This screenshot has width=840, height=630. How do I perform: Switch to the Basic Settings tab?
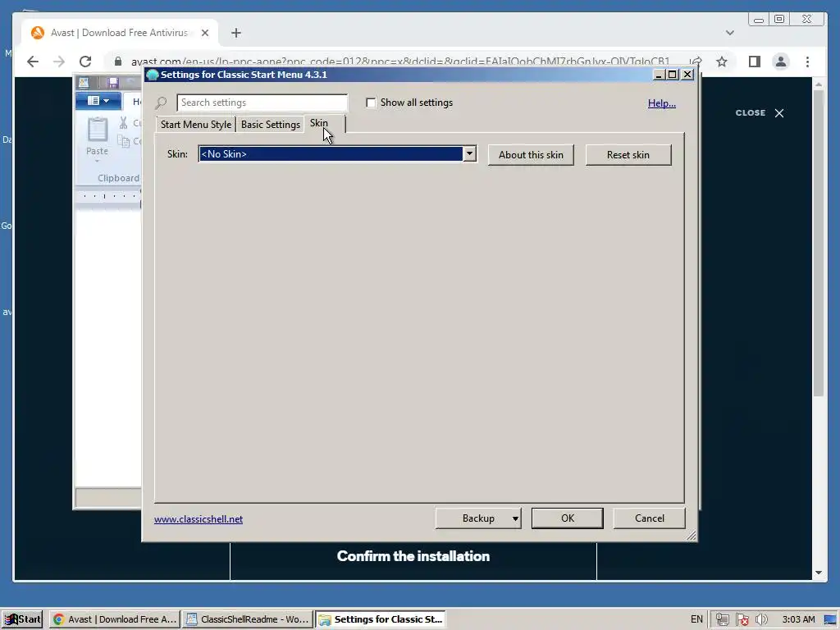pos(271,125)
